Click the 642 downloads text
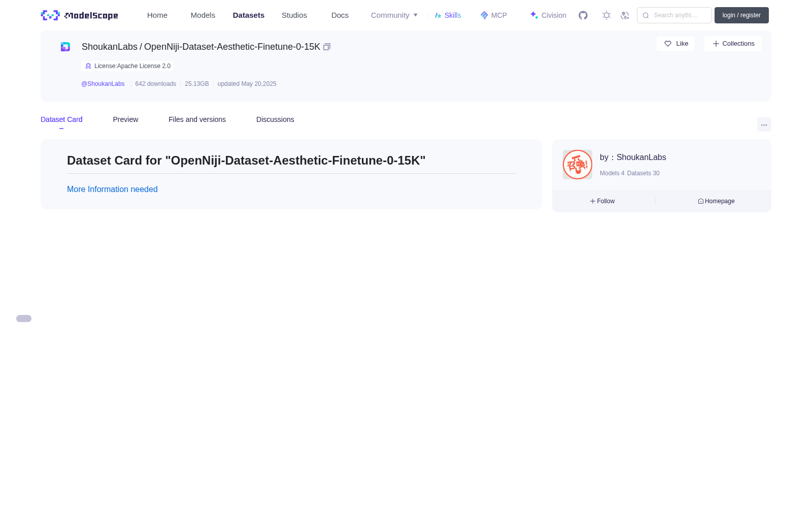The width and height of the screenshot is (812, 508). 156,84
